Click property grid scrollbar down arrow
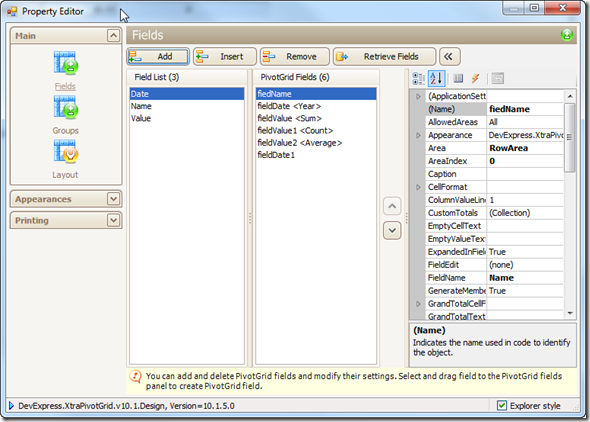Image resolution: width=590 pixels, height=422 pixels. pos(570,313)
